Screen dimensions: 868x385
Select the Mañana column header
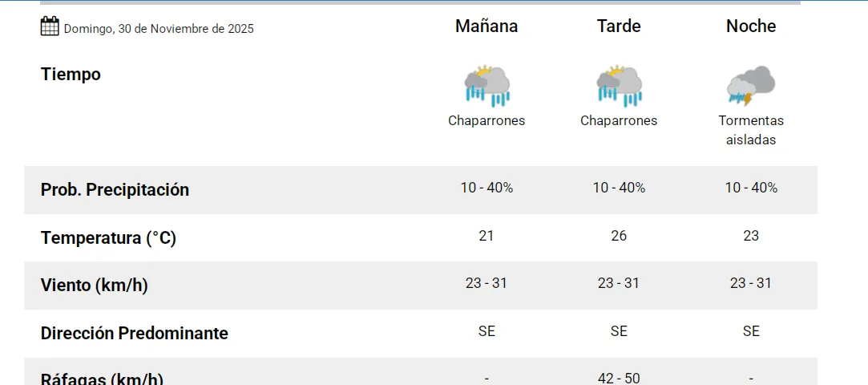click(x=486, y=26)
